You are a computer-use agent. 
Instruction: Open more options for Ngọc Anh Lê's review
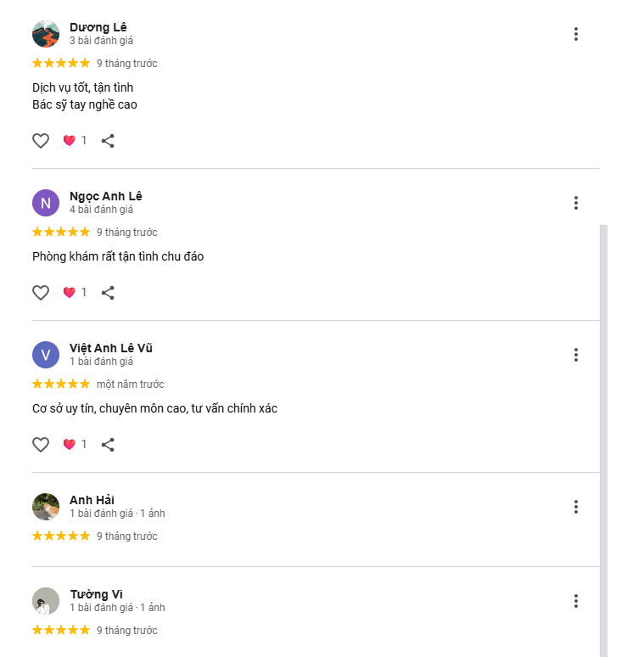coord(575,203)
